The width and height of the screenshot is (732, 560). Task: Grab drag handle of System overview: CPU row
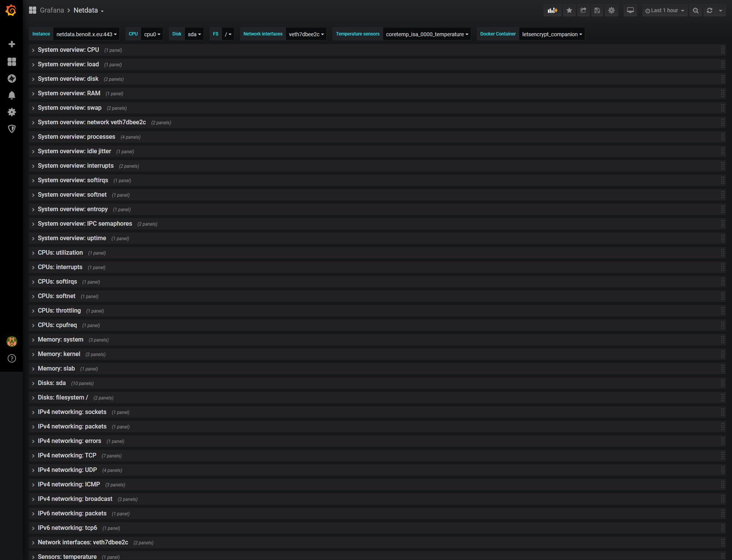(723, 50)
